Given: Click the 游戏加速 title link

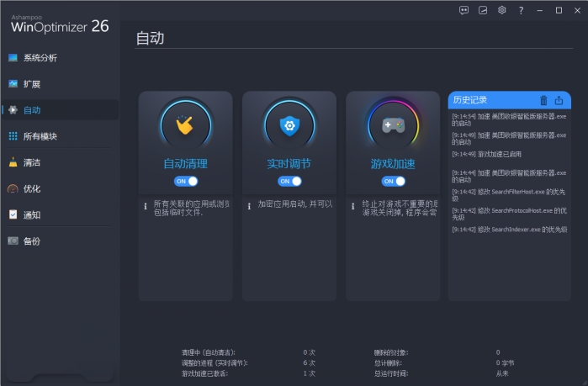Looking at the screenshot, I should click(x=393, y=164).
